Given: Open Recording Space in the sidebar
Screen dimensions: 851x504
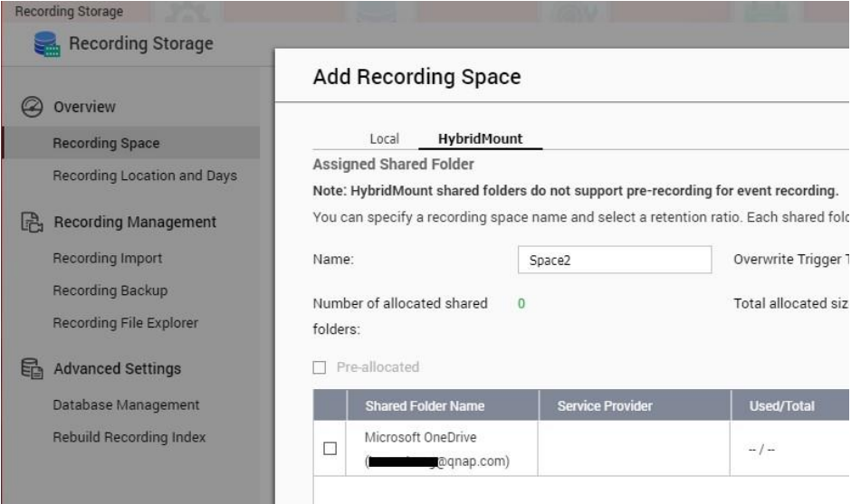Looking at the screenshot, I should point(106,143).
